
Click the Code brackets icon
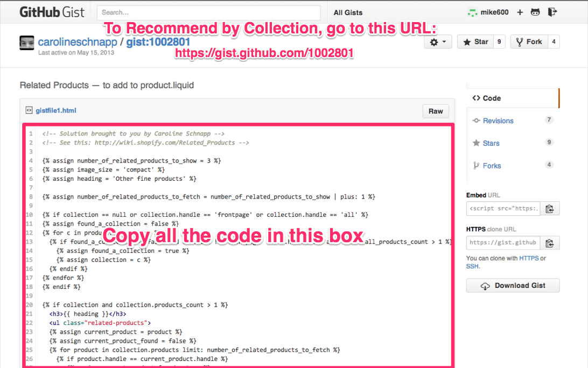pos(476,98)
